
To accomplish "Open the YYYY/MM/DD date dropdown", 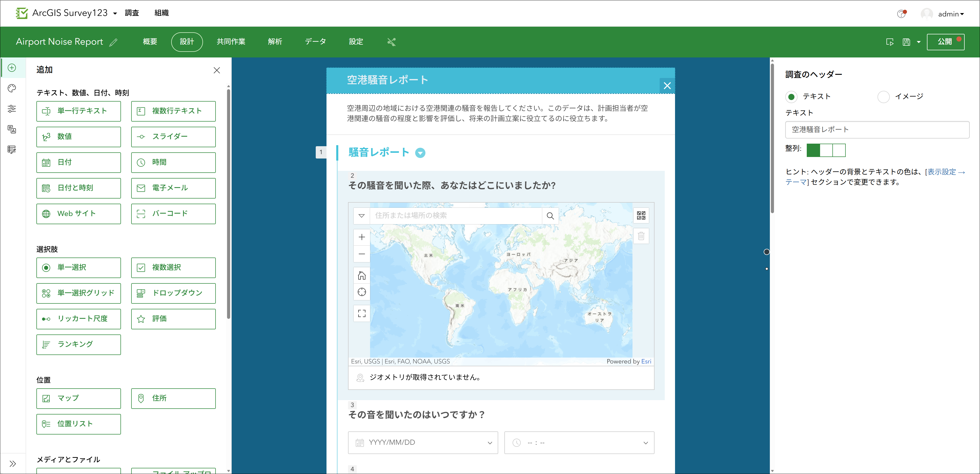I will pyautogui.click(x=423, y=442).
